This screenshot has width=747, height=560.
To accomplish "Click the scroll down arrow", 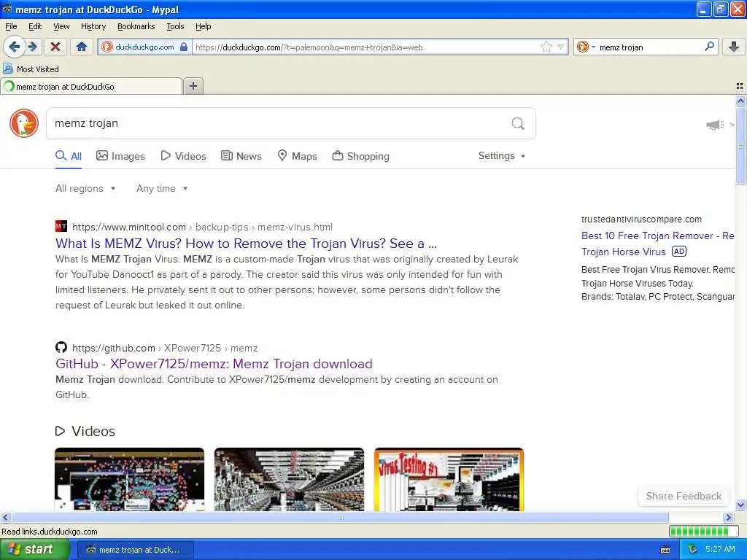I will point(740,505).
